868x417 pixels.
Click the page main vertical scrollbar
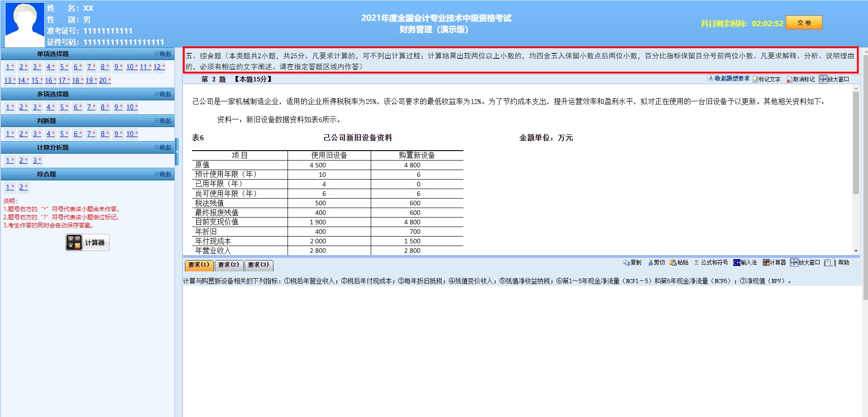(865, 177)
